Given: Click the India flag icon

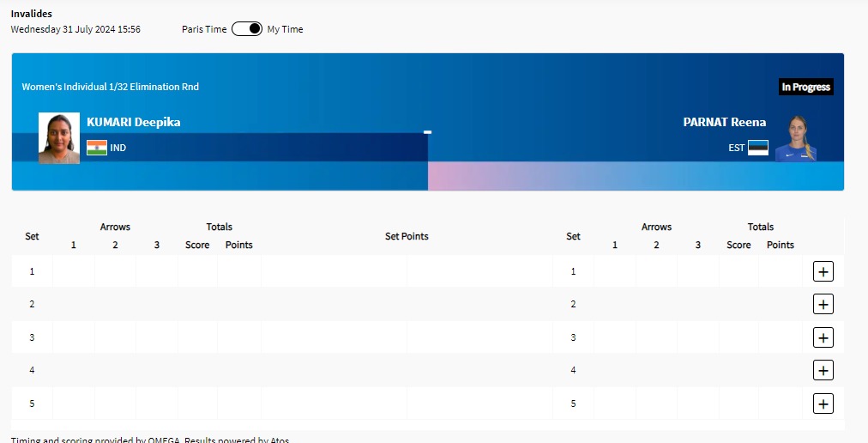Looking at the screenshot, I should coord(97,148).
